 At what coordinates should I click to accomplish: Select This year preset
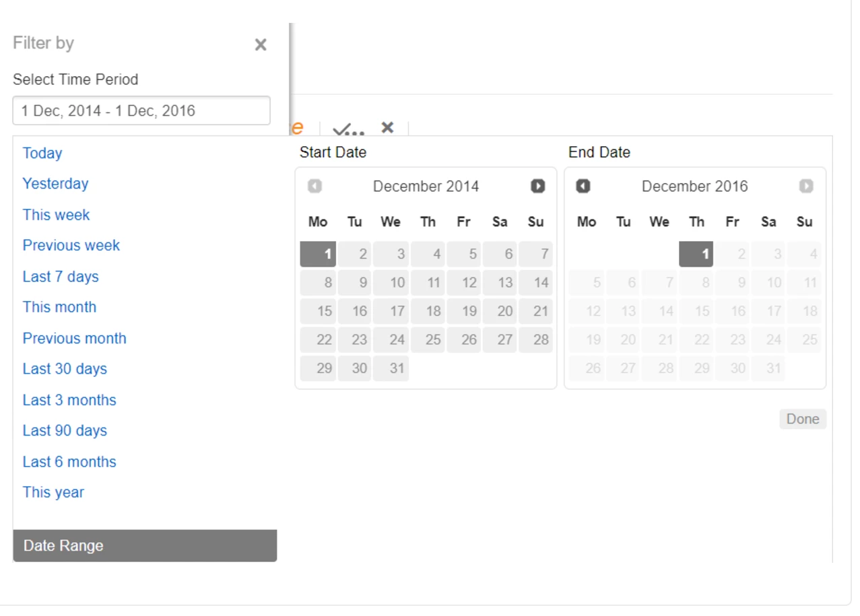[x=53, y=492]
